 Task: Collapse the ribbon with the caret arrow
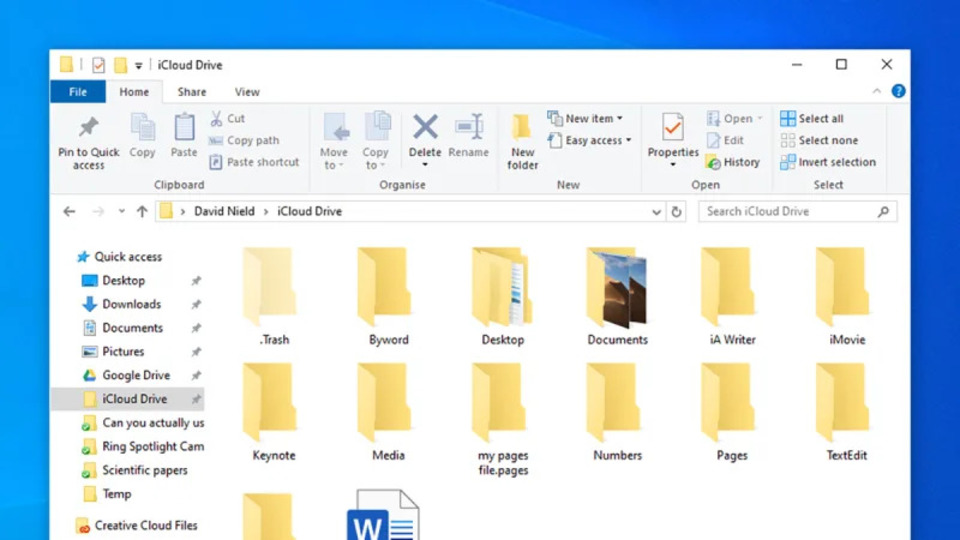tap(877, 91)
